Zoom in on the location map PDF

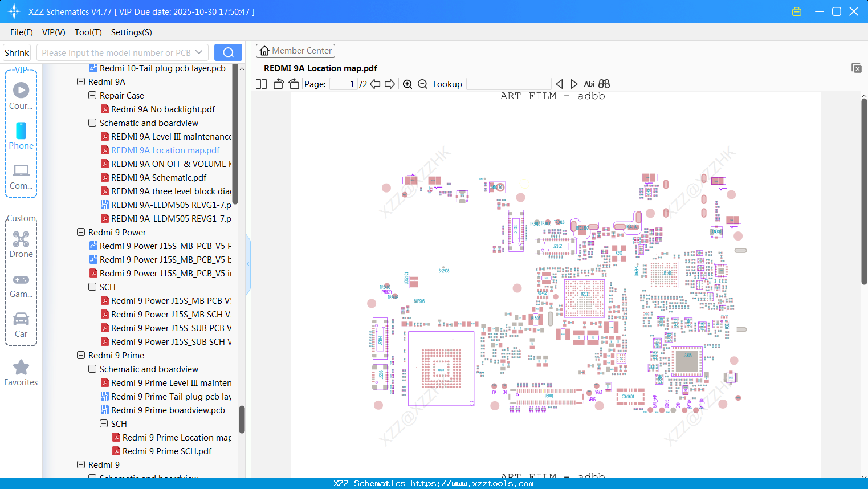pyautogui.click(x=407, y=84)
